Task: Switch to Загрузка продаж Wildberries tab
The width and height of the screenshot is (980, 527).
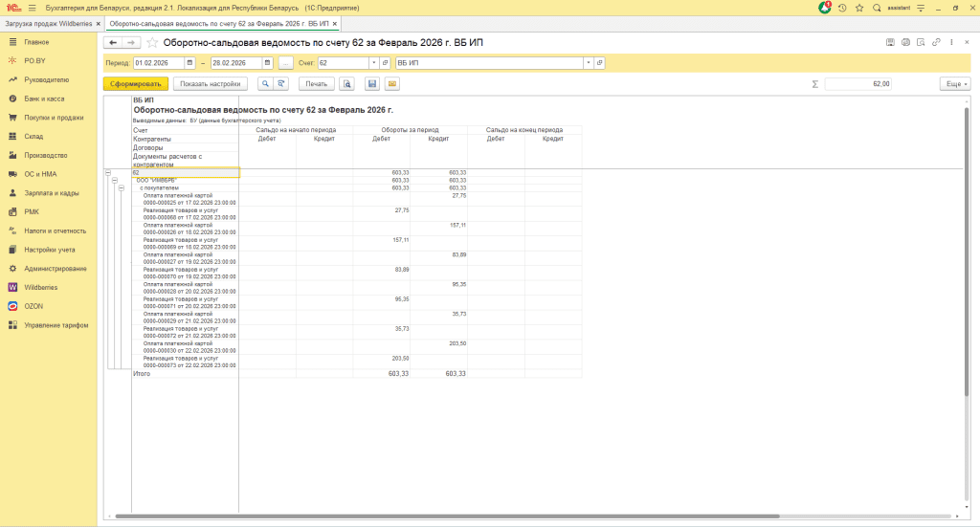Action: click(x=48, y=22)
